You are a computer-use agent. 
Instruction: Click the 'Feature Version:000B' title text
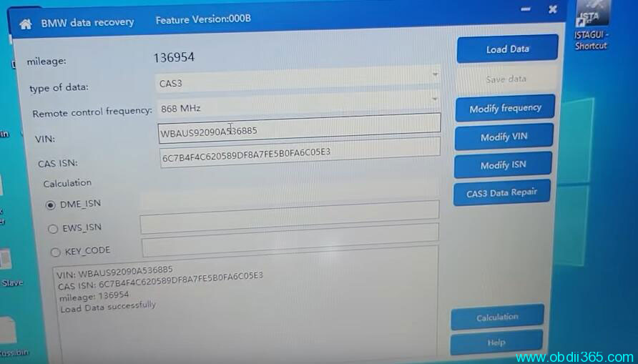click(203, 19)
